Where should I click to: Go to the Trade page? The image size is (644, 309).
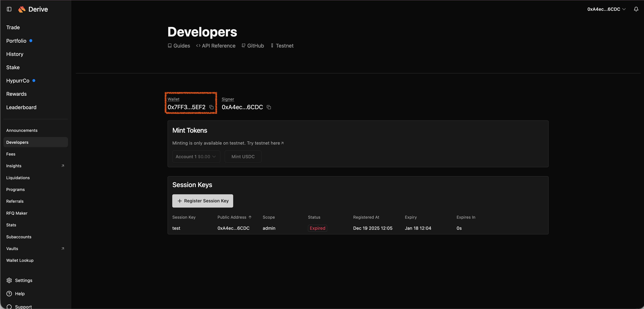click(13, 28)
